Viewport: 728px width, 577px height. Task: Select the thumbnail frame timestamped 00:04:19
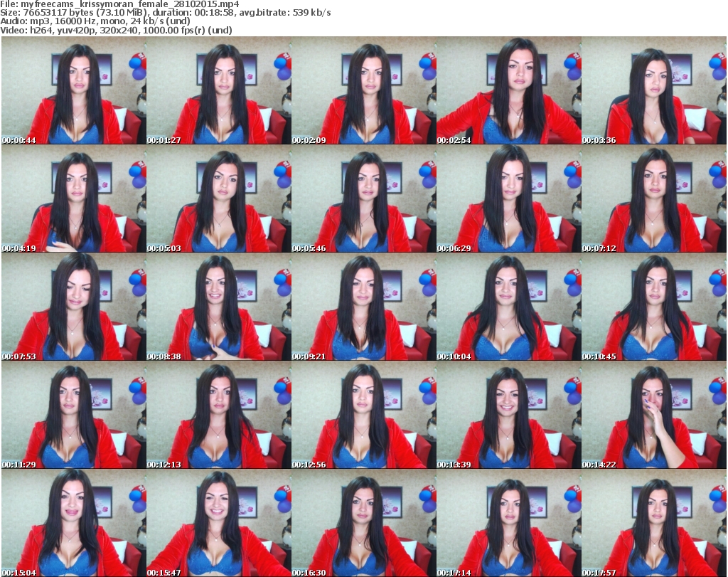(74, 198)
